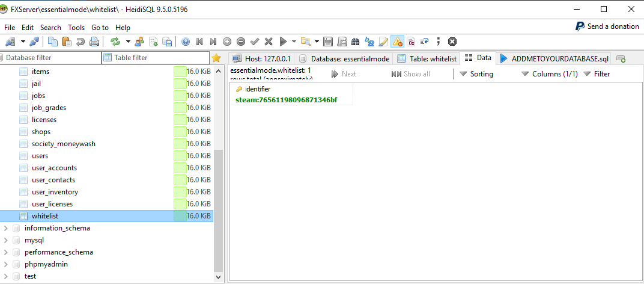Focus the Table filter field
The width and height of the screenshot is (644, 284).
tap(155, 58)
